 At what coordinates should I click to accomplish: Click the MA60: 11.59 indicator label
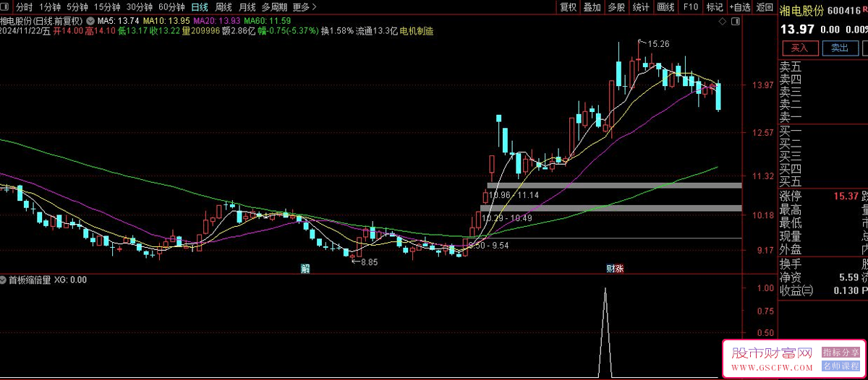269,20
